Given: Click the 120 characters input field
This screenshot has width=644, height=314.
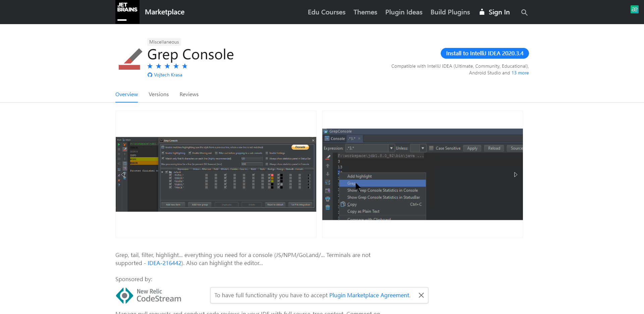Looking at the screenshot, I should coord(252,159).
